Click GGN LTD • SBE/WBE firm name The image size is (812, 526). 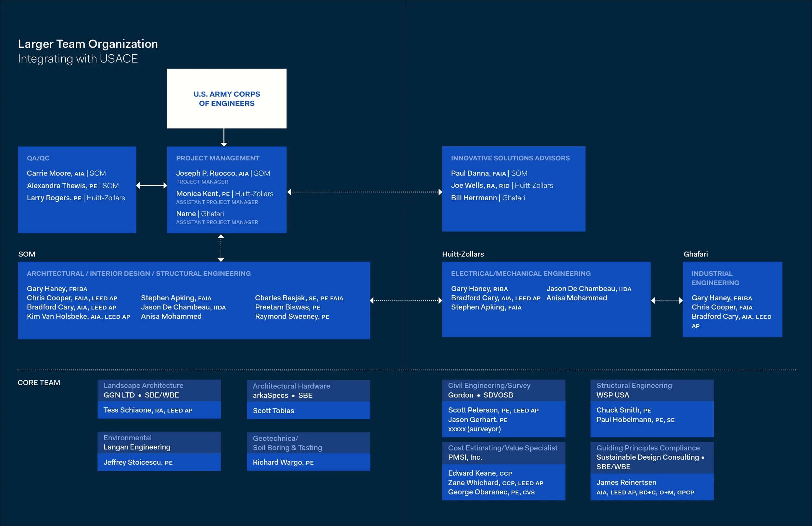coord(141,395)
